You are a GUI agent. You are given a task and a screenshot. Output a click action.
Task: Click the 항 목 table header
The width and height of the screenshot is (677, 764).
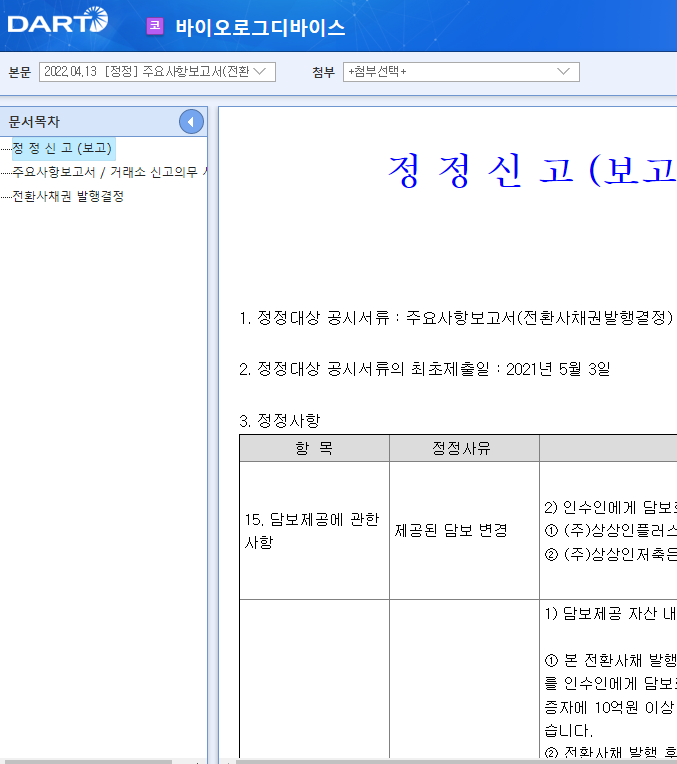tap(314, 448)
